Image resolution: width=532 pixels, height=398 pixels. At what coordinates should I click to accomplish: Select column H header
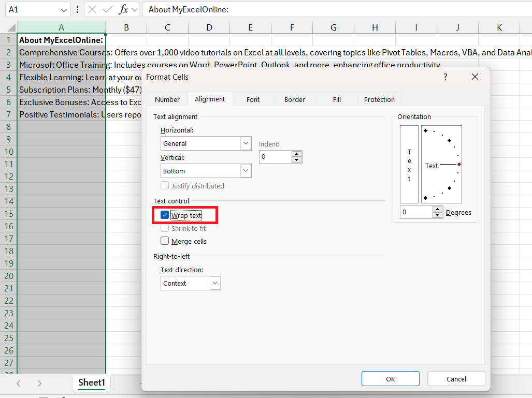pos(375,27)
